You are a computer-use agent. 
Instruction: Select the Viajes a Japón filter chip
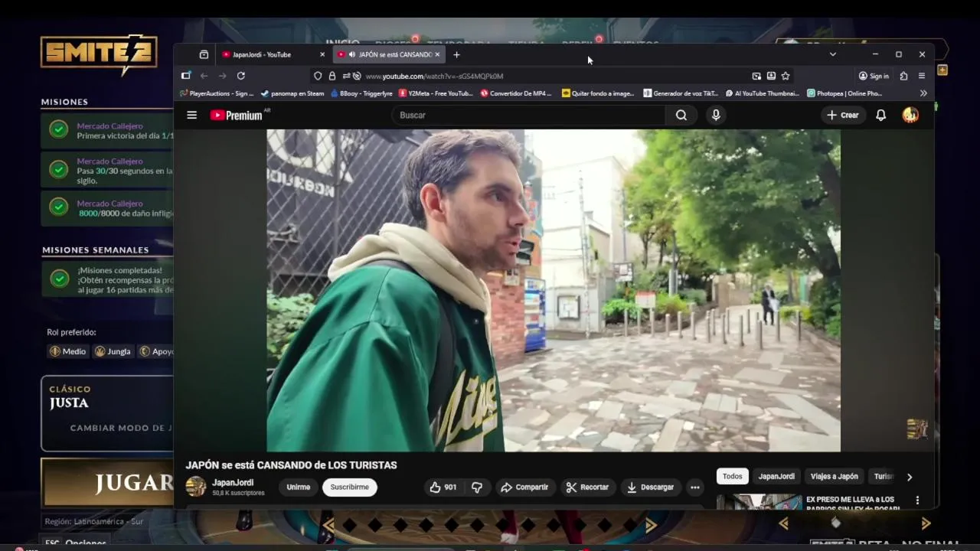[x=835, y=476]
